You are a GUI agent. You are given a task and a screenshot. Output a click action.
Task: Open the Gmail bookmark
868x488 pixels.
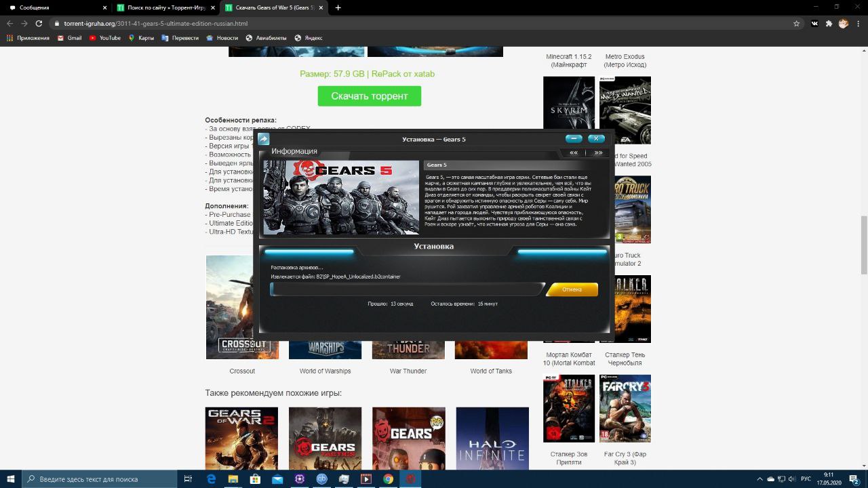(69, 38)
